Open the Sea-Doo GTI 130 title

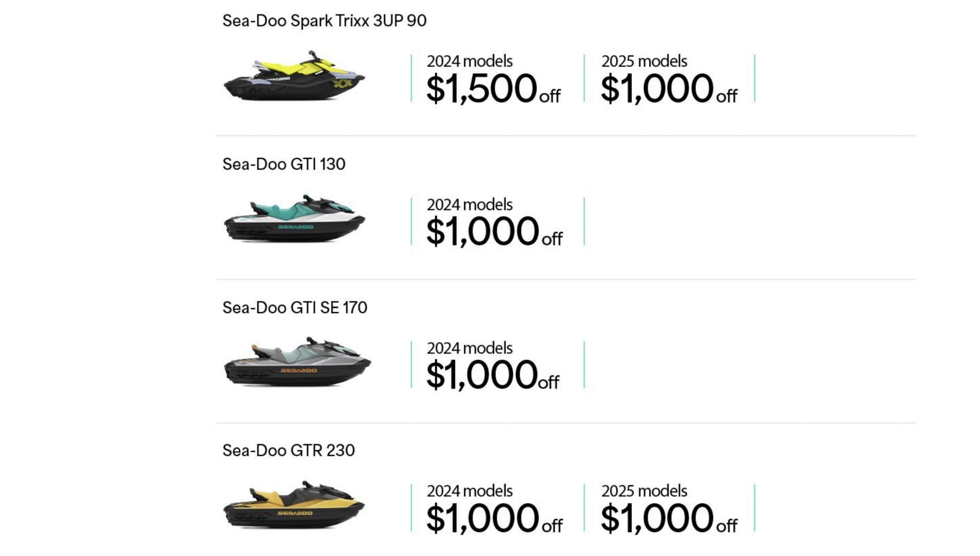point(284,164)
